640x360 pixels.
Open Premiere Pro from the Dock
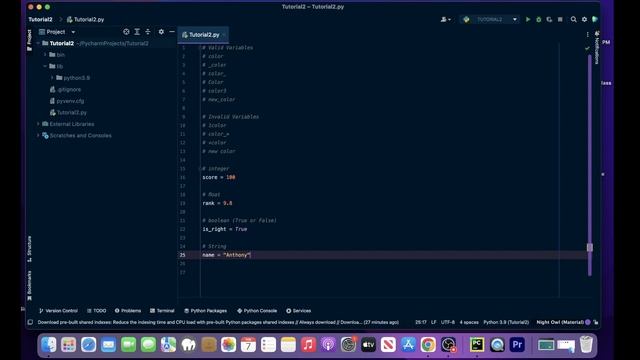tap(517, 344)
